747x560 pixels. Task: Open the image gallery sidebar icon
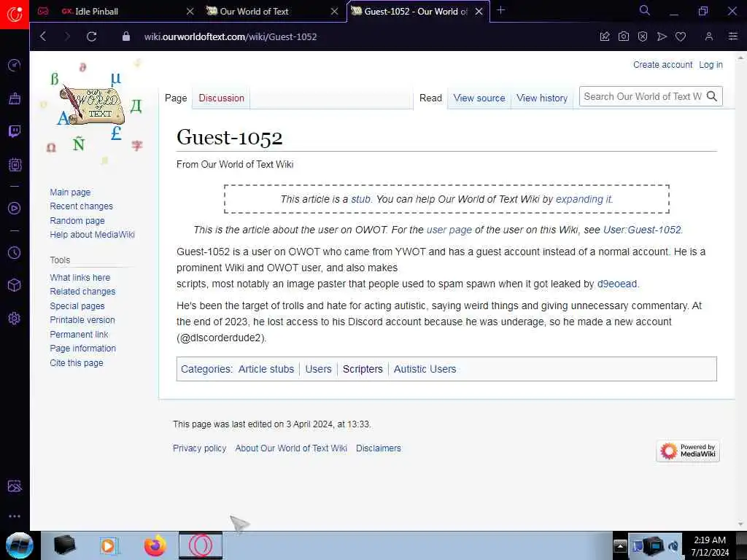click(15, 486)
